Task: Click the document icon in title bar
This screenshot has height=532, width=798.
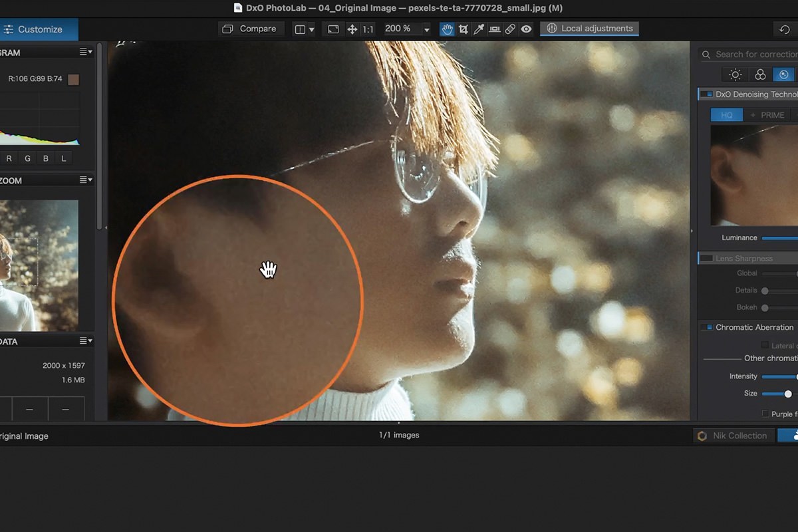Action: tap(238, 8)
